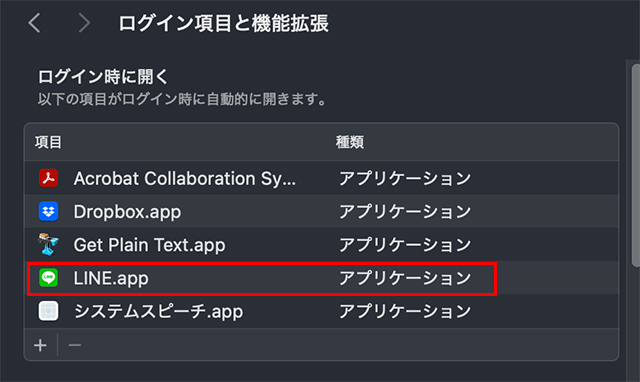640x382 pixels.
Task: Click the green LINE app icon
Action: (x=48, y=278)
